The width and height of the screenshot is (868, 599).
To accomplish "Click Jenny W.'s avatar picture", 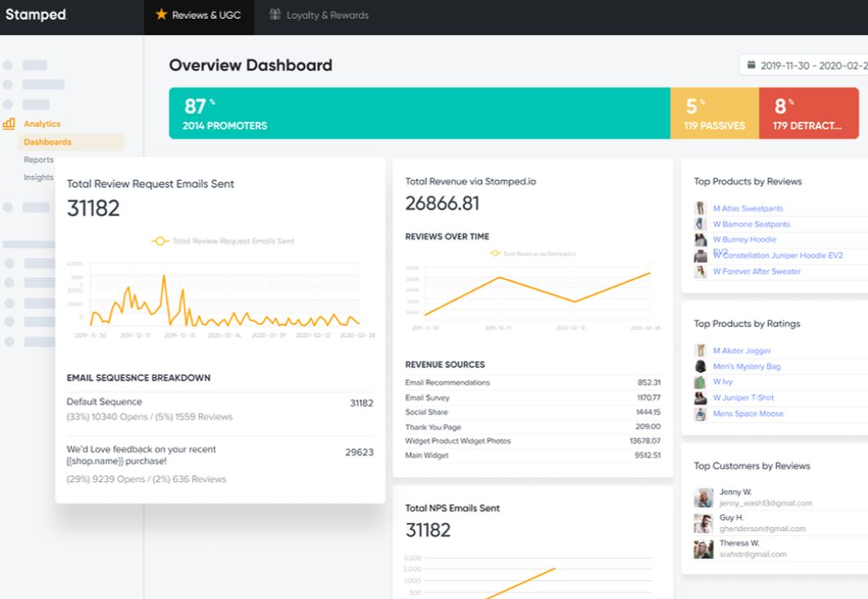I will pyautogui.click(x=702, y=497).
